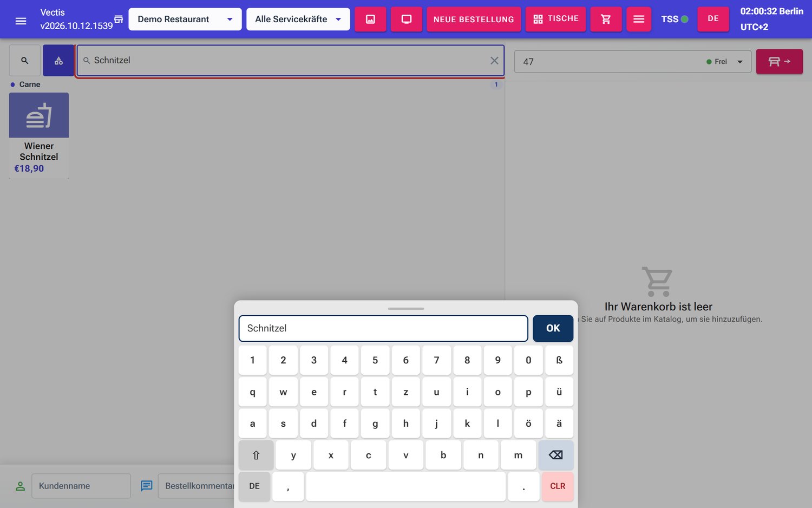Viewport: 812px width, 508px height.
Task: Click NEUE BESTELLUNG button
Action: click(474, 19)
